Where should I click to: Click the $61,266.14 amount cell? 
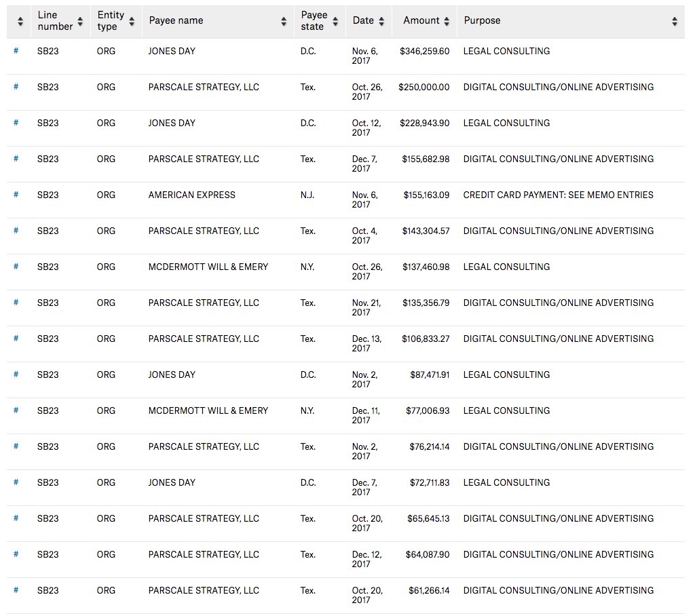429,590
